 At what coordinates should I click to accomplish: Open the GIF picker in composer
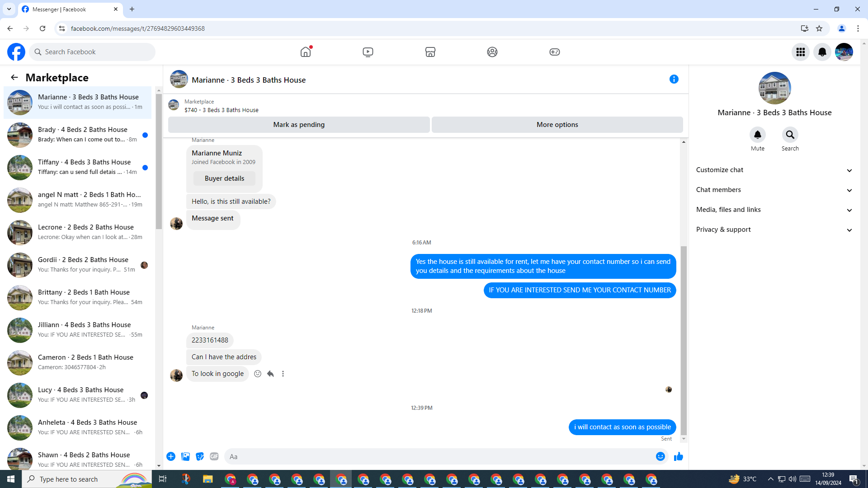coord(214,456)
